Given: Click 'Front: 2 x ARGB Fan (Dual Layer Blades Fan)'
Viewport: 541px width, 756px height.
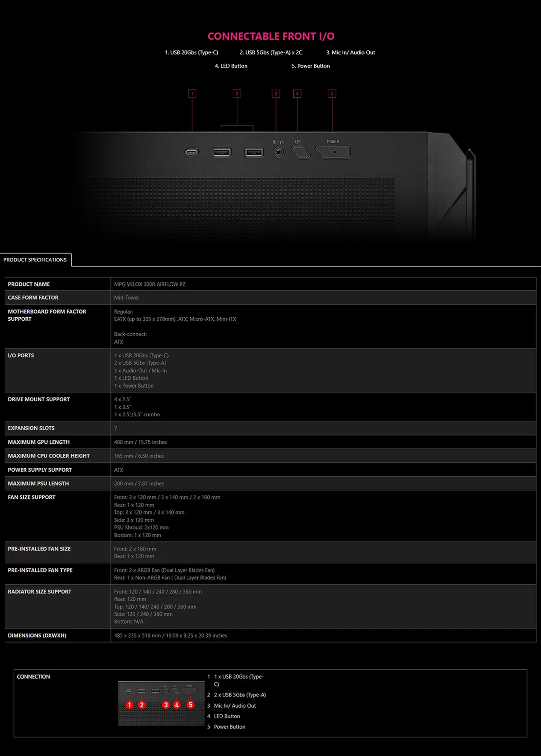Looking at the screenshot, I should click(x=165, y=570).
